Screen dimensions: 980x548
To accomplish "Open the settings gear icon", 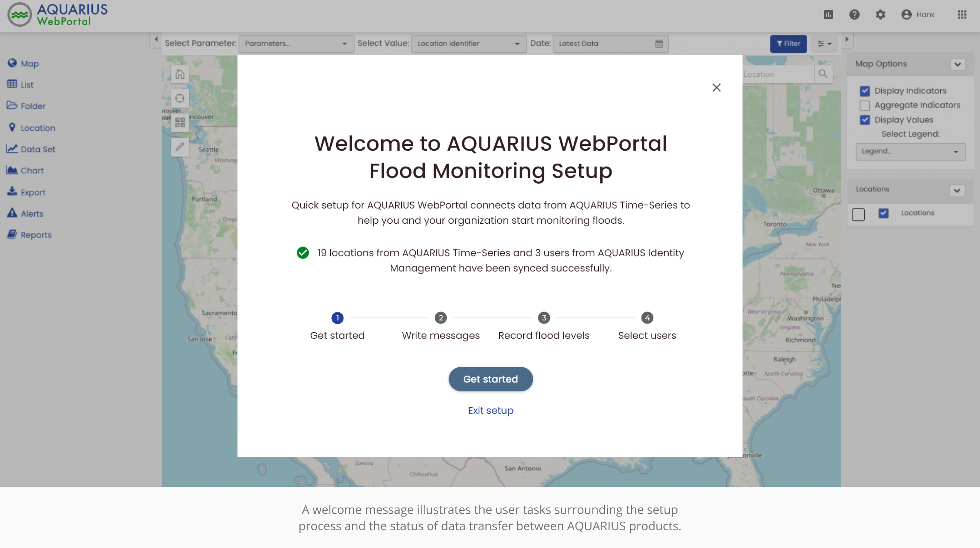I will coord(880,14).
